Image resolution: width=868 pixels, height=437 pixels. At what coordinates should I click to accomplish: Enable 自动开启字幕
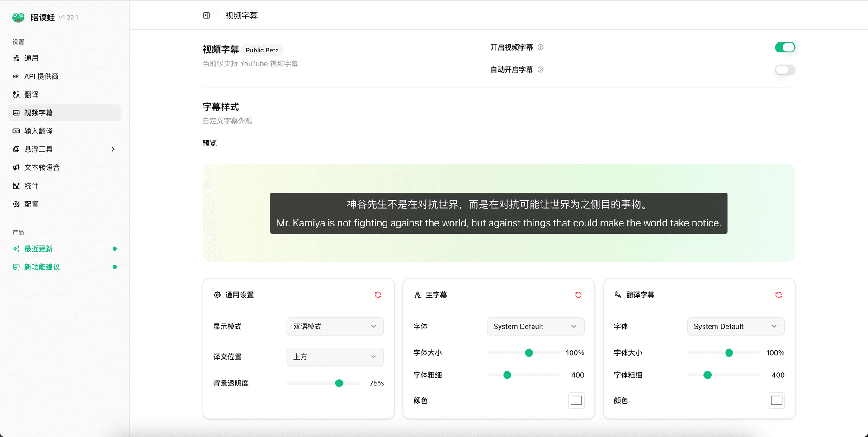point(785,70)
